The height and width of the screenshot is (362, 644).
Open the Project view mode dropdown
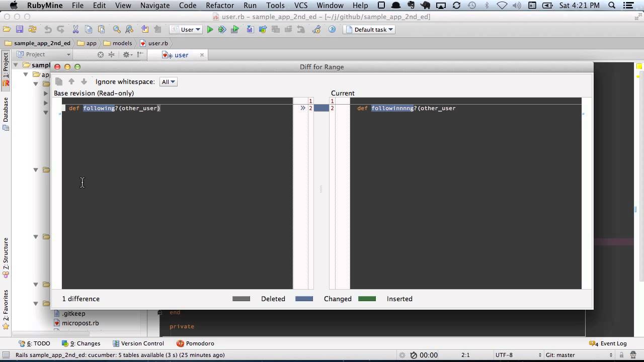point(44,55)
